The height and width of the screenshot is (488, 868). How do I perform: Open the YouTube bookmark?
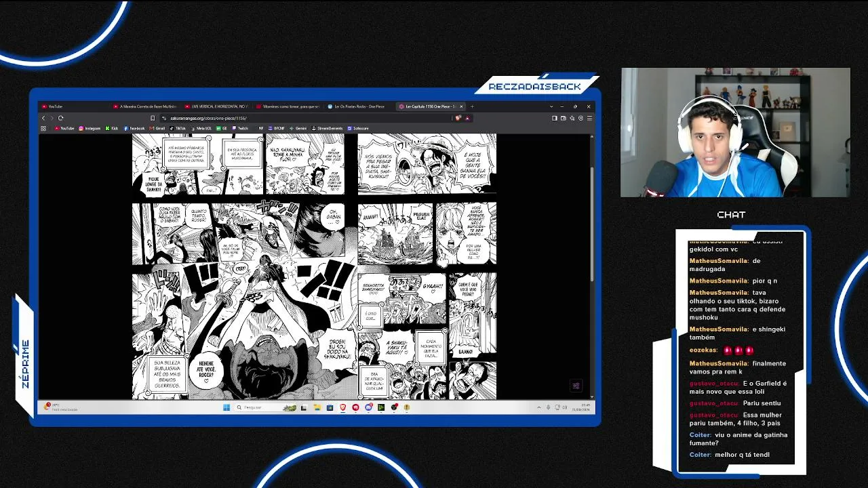click(x=64, y=128)
